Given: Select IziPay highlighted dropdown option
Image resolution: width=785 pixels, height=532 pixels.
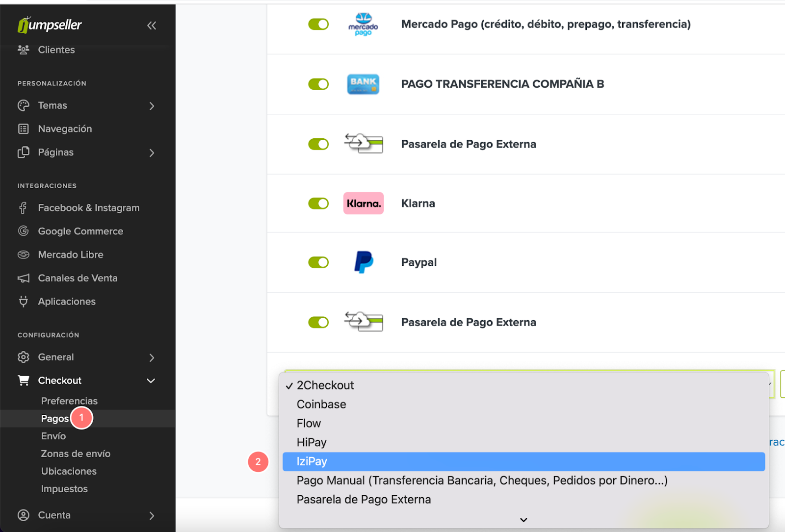Looking at the screenshot, I should (x=523, y=461).
